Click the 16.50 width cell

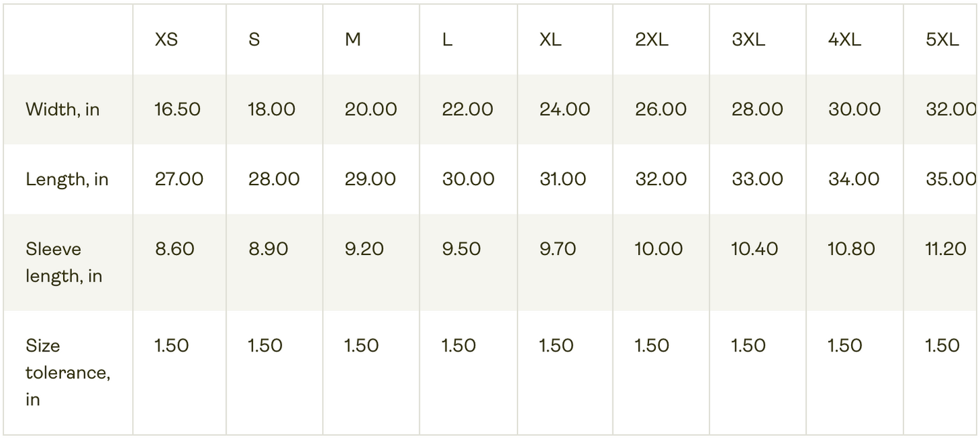[177, 109]
